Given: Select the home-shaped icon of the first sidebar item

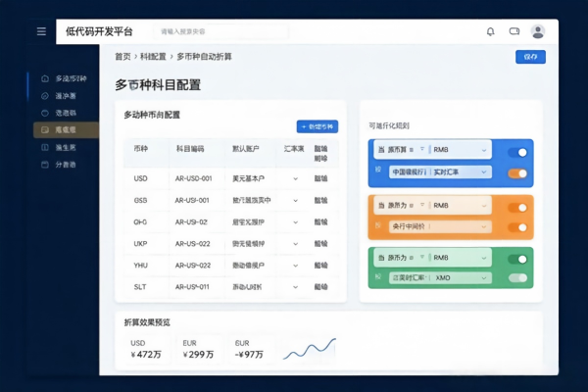Looking at the screenshot, I should click(45, 78).
